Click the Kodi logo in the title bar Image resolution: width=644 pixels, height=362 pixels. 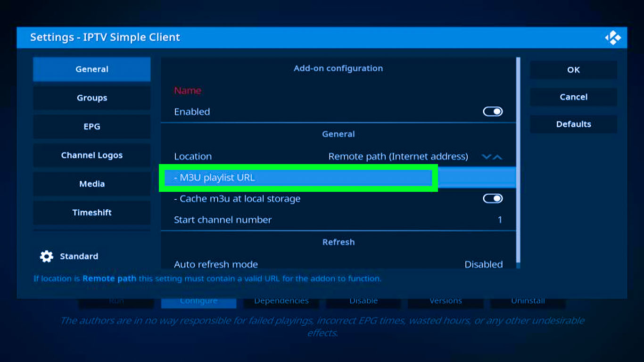click(613, 37)
